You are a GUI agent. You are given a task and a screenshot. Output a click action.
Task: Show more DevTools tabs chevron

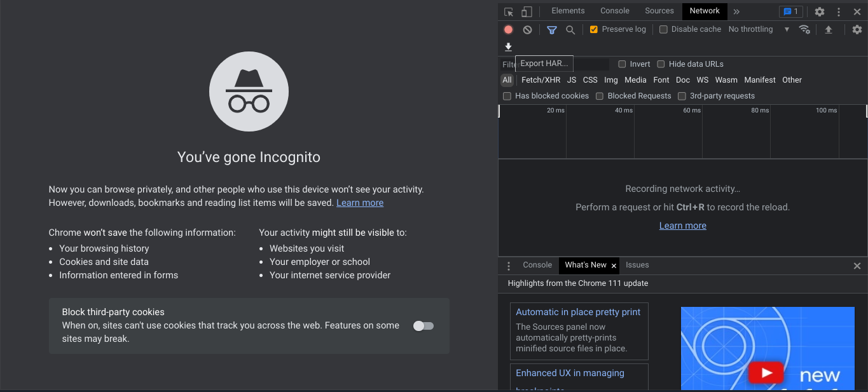736,11
